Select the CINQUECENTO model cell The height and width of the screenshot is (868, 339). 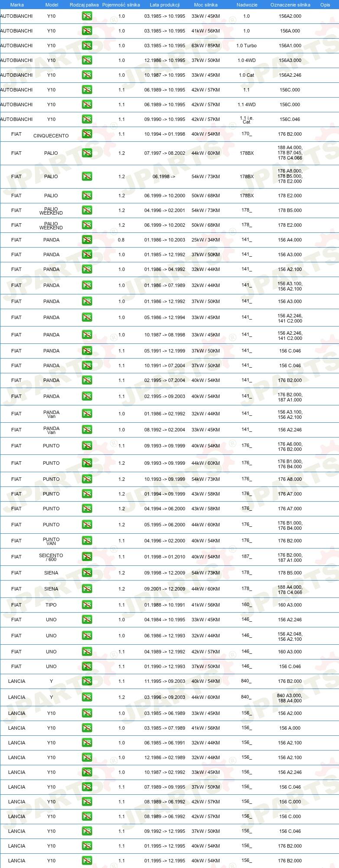[51, 136]
